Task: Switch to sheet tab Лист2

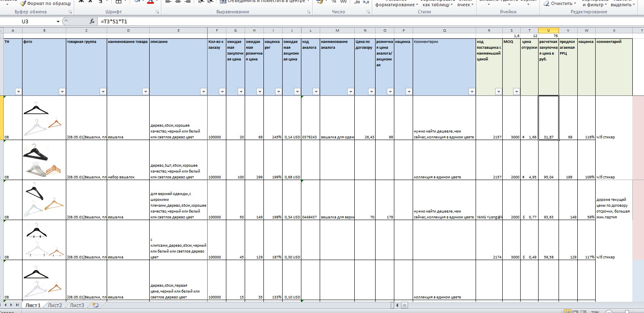Action: click(55, 305)
